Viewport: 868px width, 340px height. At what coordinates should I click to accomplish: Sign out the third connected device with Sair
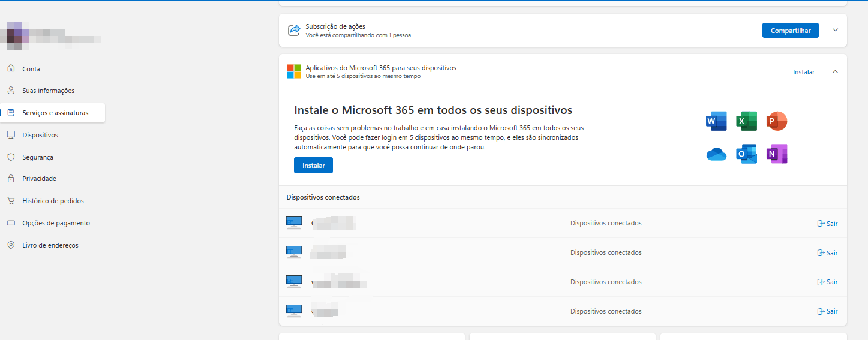point(827,282)
